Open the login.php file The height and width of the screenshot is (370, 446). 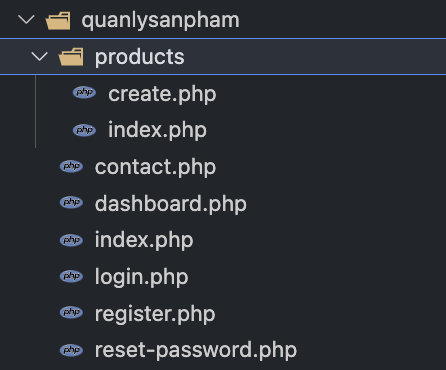click(142, 277)
